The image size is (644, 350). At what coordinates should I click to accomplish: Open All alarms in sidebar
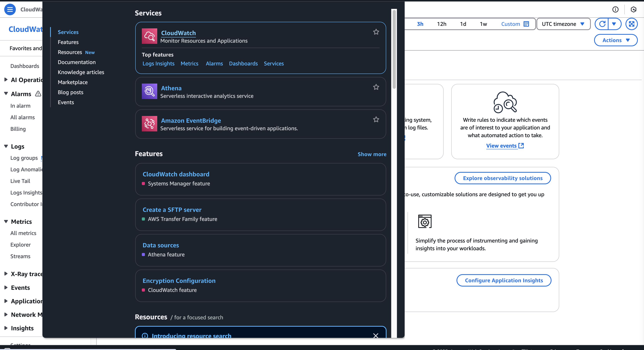pyautogui.click(x=23, y=118)
